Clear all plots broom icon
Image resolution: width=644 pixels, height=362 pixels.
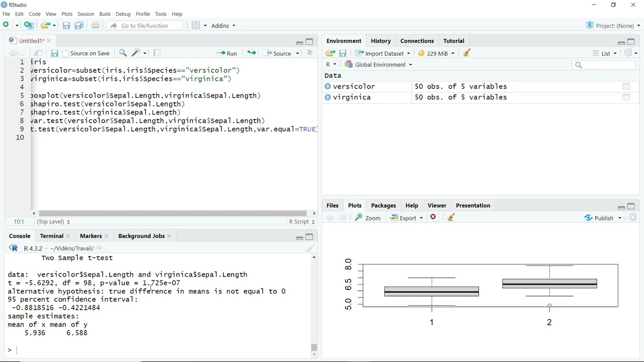point(451,217)
